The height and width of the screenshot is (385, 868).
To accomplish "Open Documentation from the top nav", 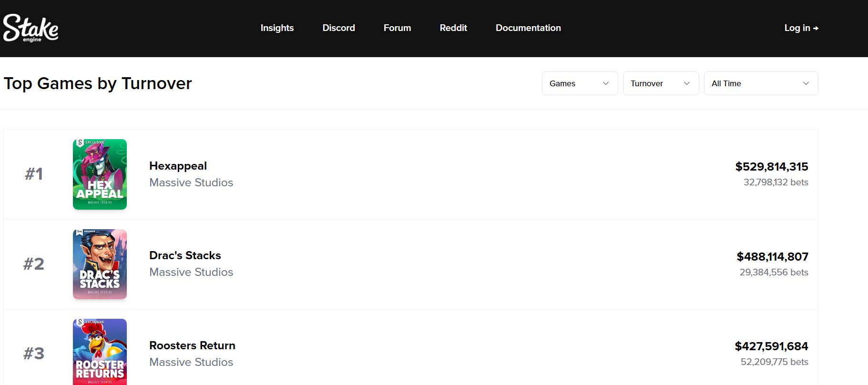I will [x=528, y=28].
